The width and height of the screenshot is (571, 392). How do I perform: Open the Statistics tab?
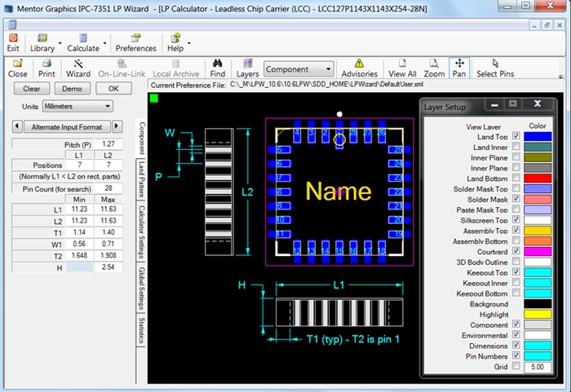click(142, 330)
